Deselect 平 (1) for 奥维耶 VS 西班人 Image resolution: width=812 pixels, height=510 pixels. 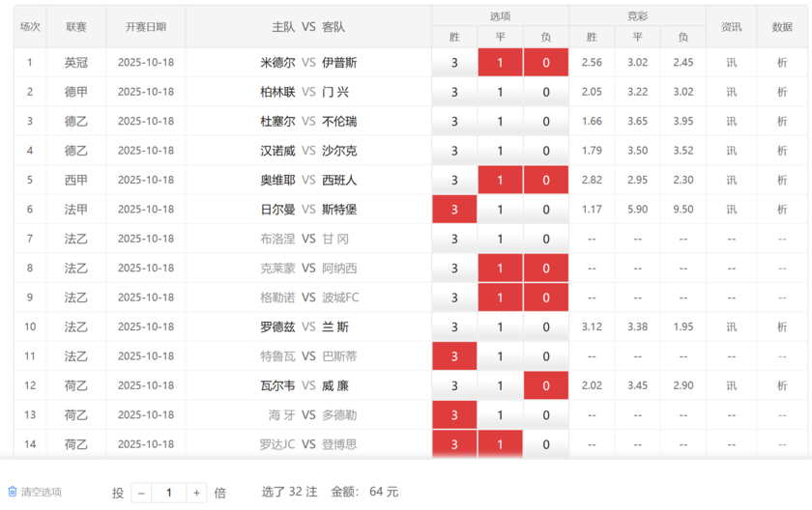[x=500, y=181]
